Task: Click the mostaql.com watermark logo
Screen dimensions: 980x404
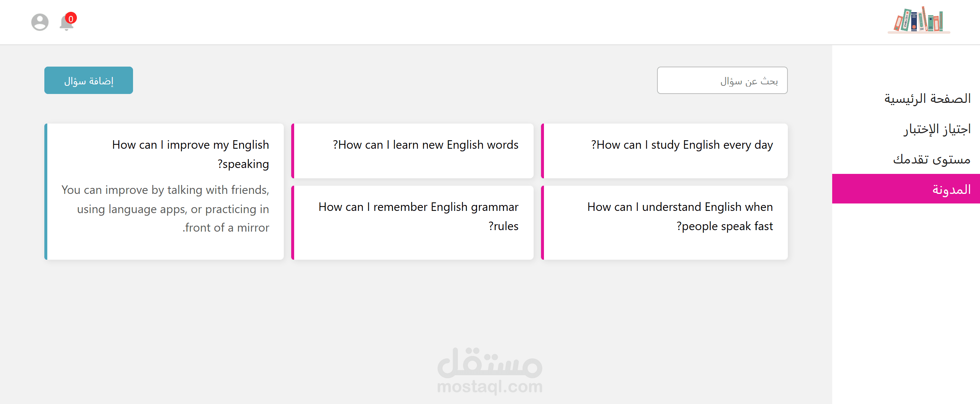Action: point(490,370)
